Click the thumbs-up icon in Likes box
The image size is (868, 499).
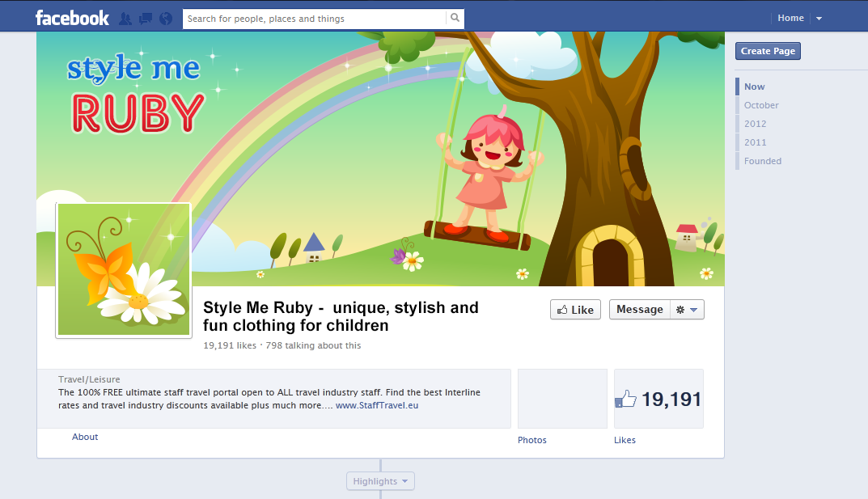pyautogui.click(x=625, y=399)
